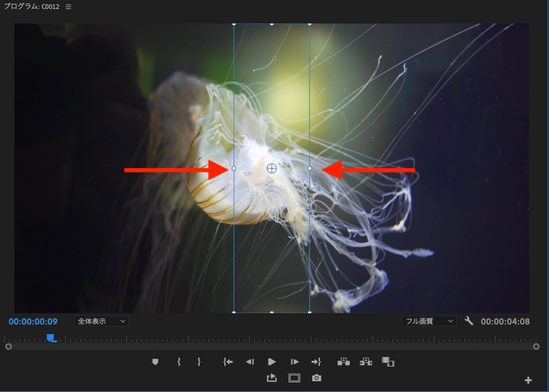Click the current timecode 00:00:00:09
Viewport: 549px width, 392px height.
pyautogui.click(x=33, y=322)
